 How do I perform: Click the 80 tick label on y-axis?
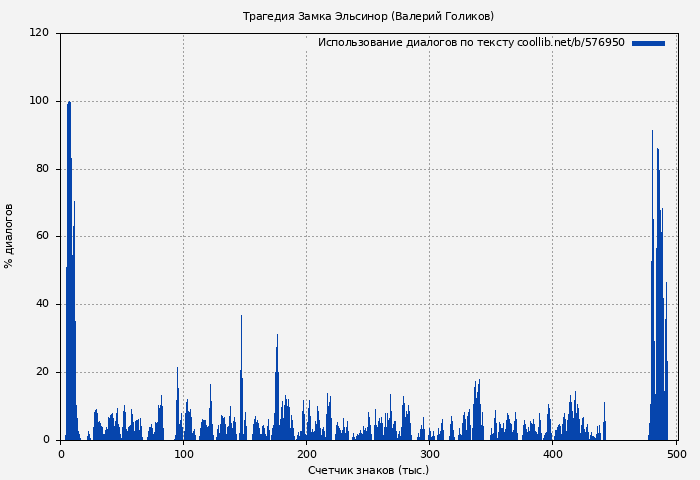click(42, 169)
